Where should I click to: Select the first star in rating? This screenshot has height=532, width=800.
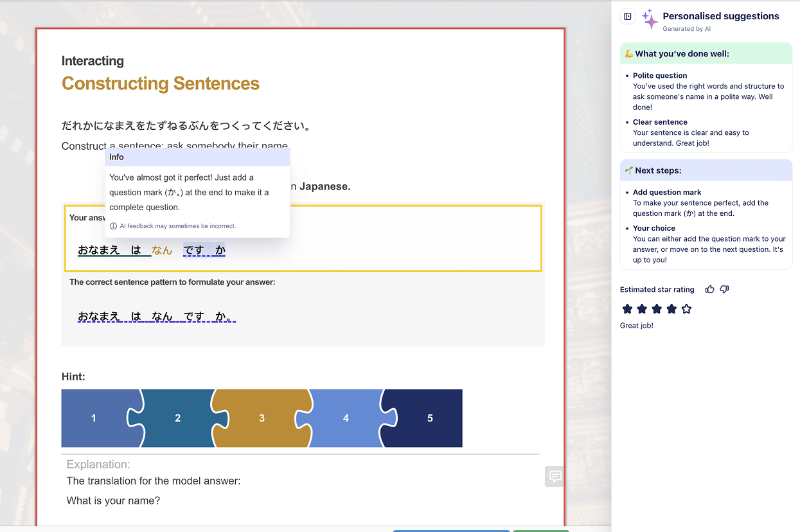point(627,309)
